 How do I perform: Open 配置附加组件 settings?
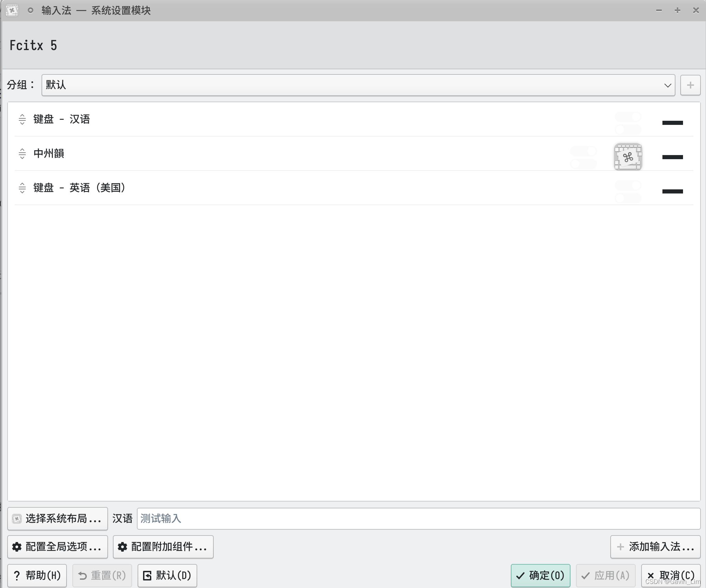[x=163, y=546]
